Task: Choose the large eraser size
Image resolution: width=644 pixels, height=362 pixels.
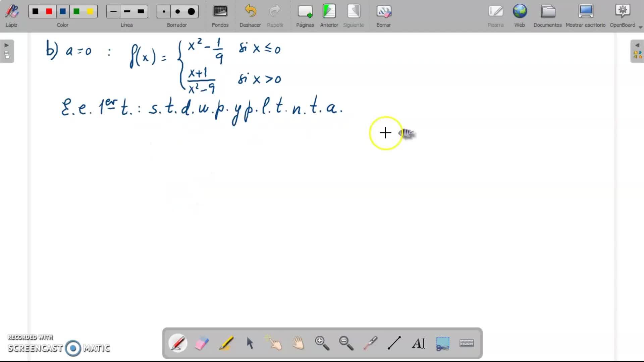Action: pyautogui.click(x=191, y=12)
